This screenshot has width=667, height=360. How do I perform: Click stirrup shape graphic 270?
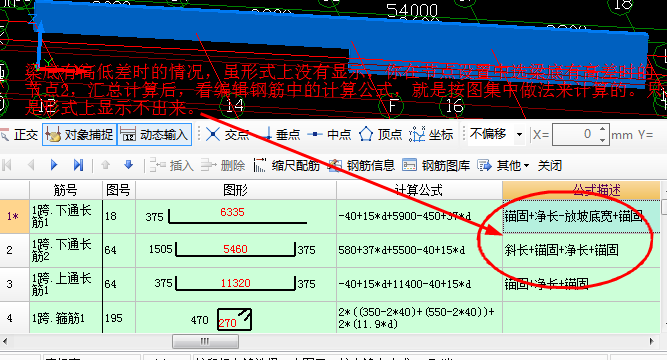point(234,320)
